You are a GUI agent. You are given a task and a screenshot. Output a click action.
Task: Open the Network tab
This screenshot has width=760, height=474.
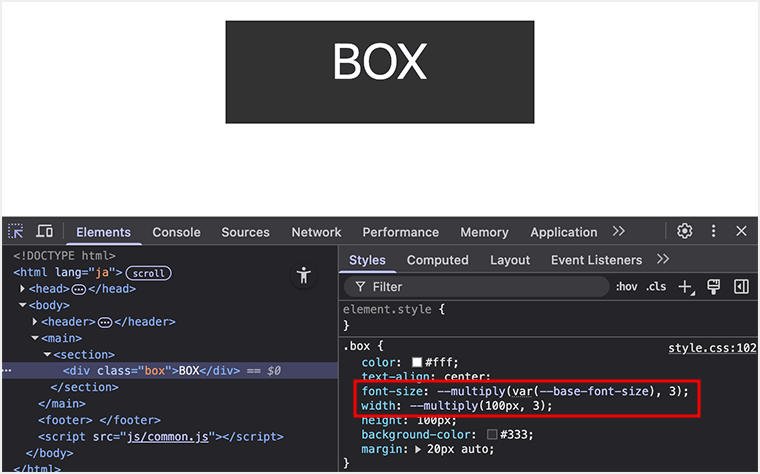tap(316, 232)
